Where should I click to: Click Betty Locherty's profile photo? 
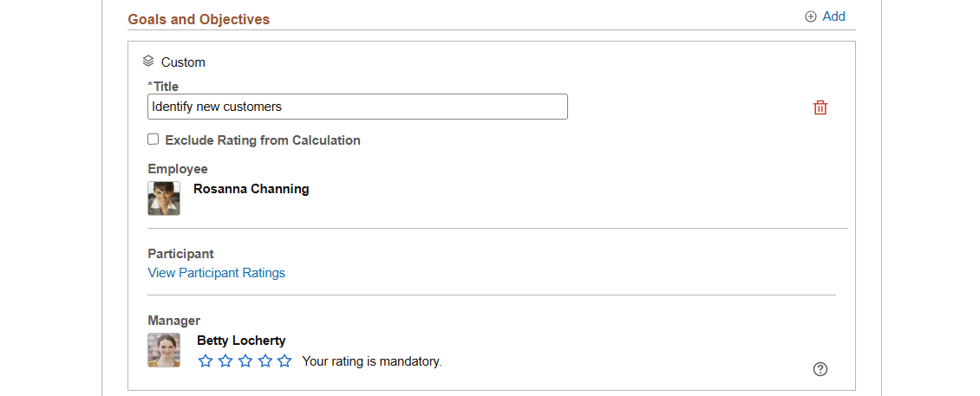(x=164, y=350)
